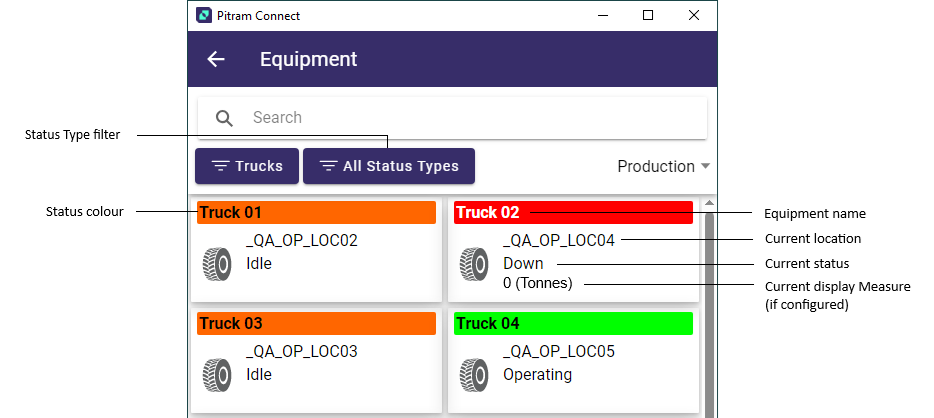
Task: Click the search magnifier icon
Action: point(224,118)
